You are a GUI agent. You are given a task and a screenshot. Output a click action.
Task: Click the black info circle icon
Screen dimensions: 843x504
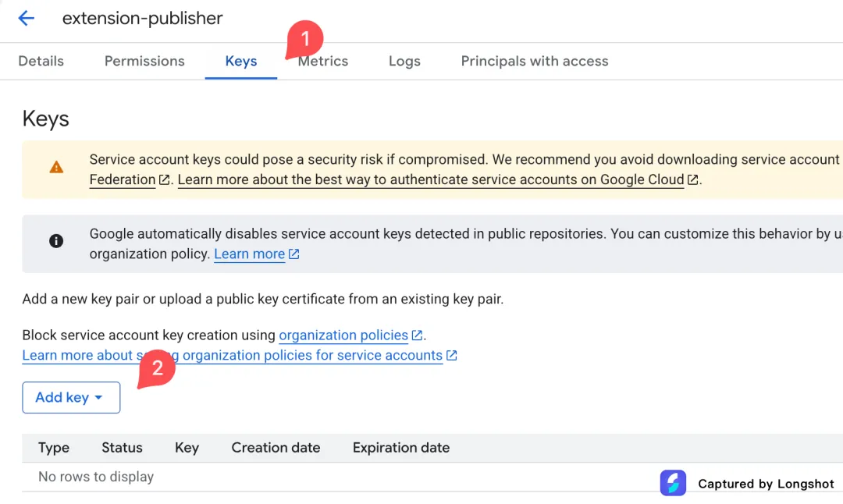56,241
